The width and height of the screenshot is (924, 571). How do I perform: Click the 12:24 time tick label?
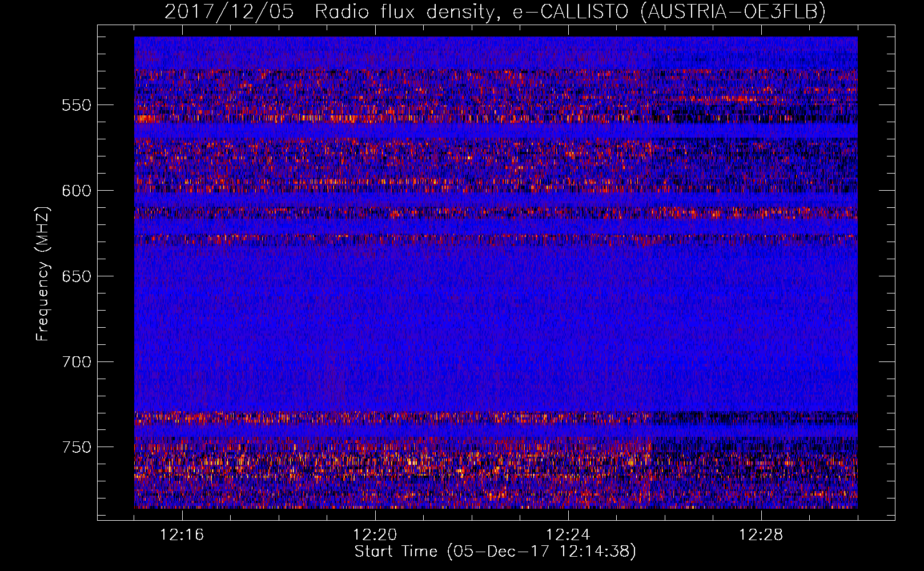(x=568, y=535)
